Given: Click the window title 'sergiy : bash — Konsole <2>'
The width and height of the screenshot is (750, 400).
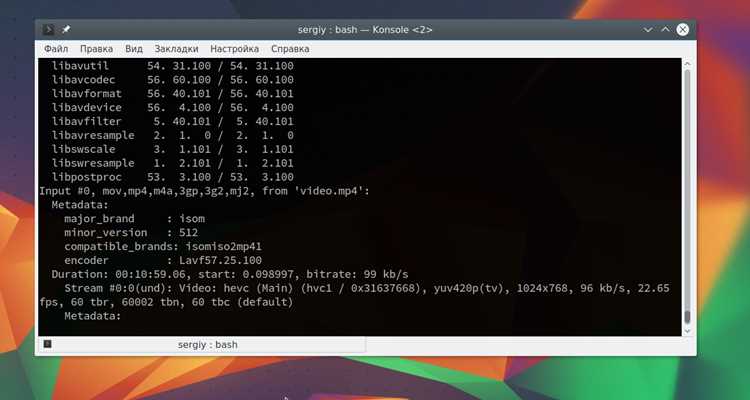Looking at the screenshot, I should [365, 30].
